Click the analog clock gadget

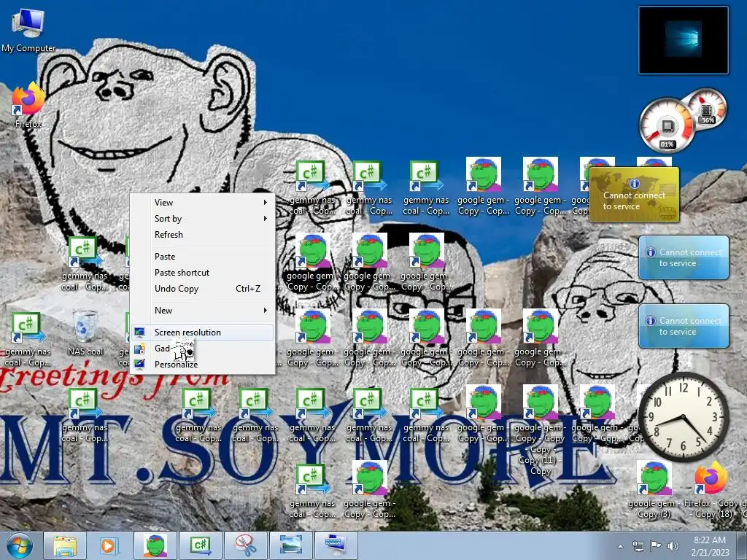683,417
